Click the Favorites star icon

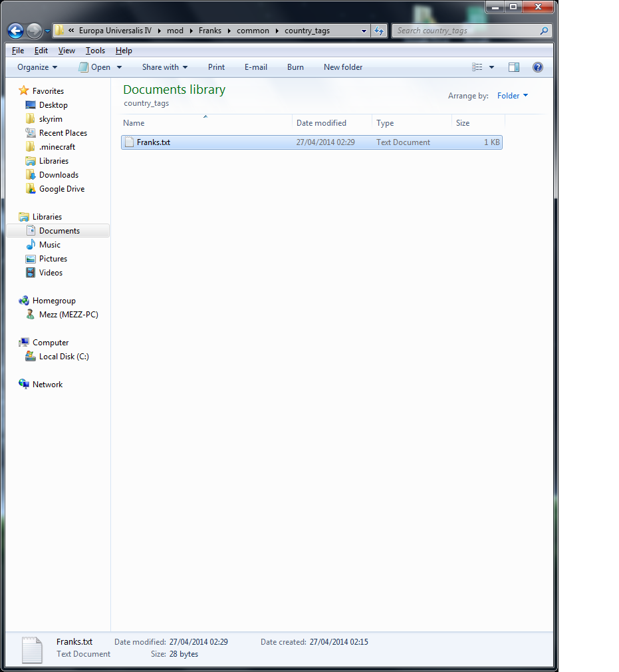point(23,91)
